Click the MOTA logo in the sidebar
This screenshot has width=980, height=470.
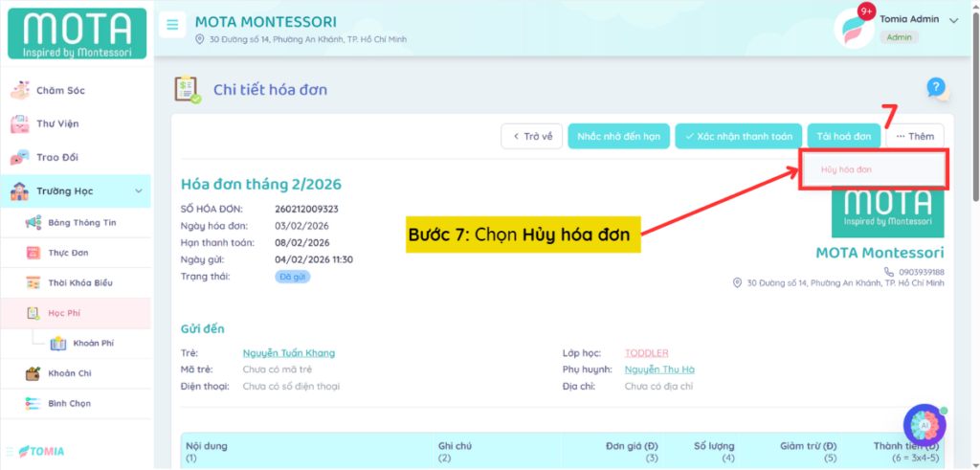pyautogui.click(x=77, y=34)
